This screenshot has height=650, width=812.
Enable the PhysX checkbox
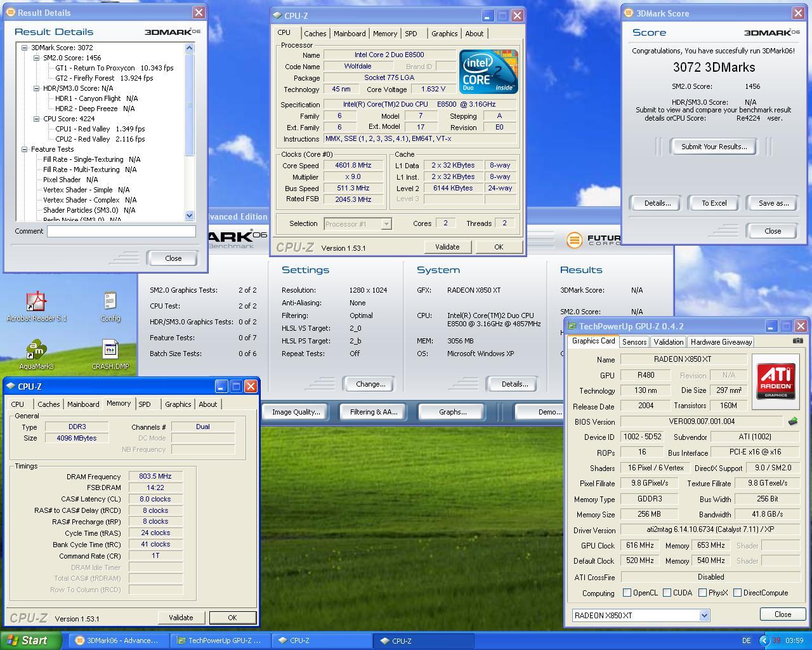click(702, 592)
